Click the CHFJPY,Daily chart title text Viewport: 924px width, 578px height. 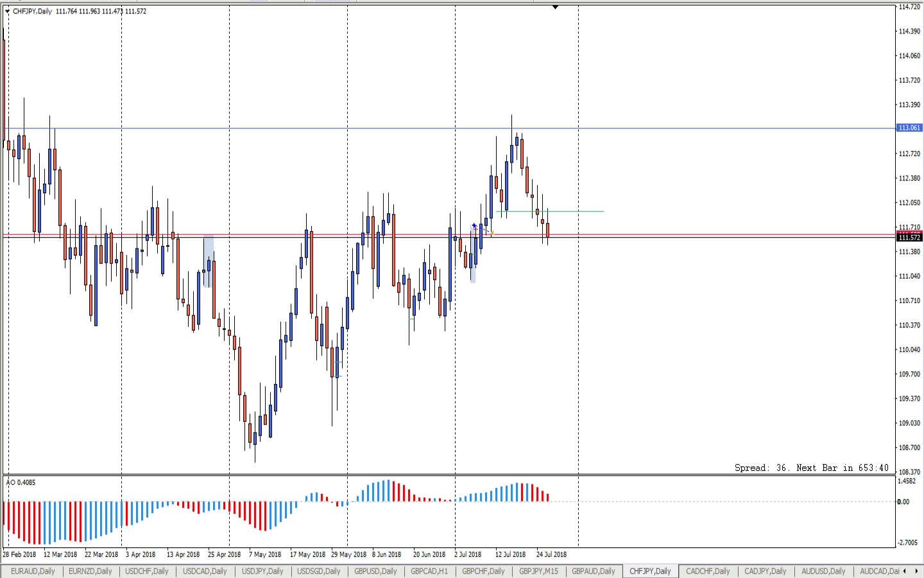coord(32,11)
